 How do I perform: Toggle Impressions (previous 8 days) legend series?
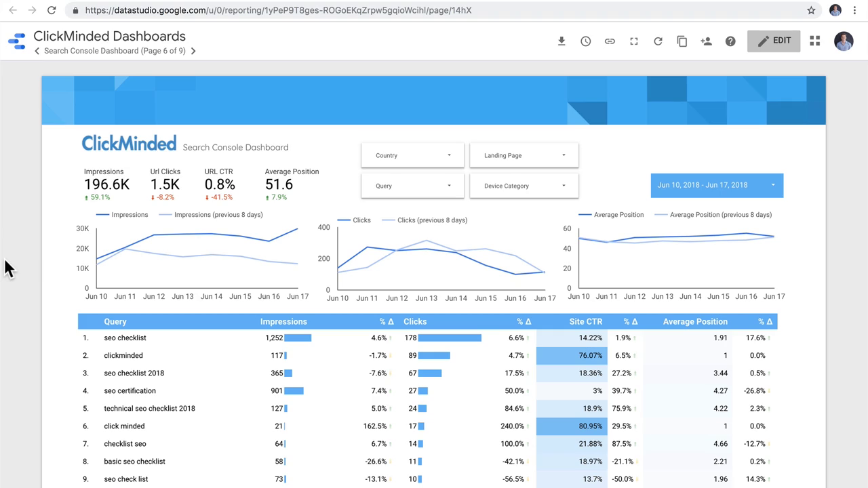pyautogui.click(x=211, y=215)
